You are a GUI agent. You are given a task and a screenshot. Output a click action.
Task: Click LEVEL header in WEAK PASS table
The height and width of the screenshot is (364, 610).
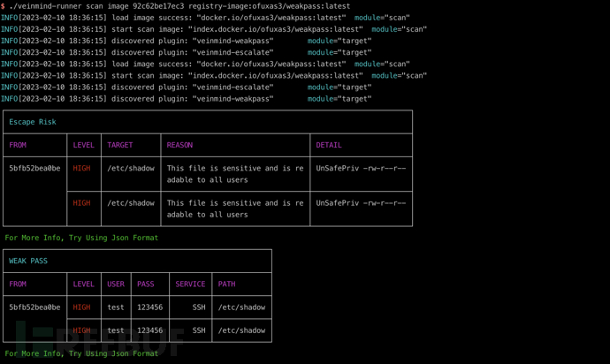83,284
